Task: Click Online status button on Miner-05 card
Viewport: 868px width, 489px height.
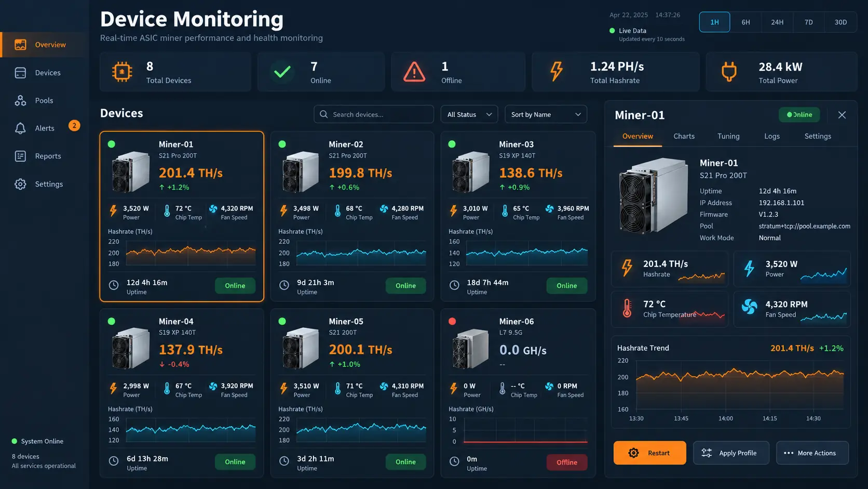Action: pyautogui.click(x=405, y=462)
